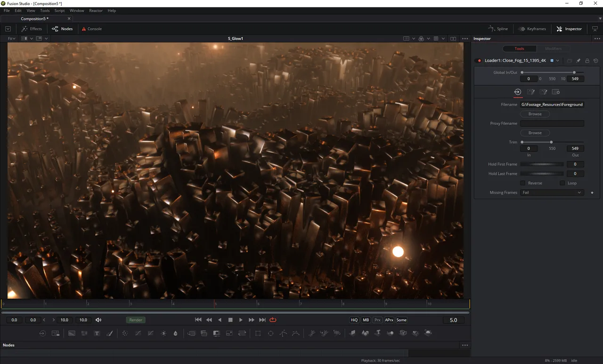Open the Reactor menu

96,10
